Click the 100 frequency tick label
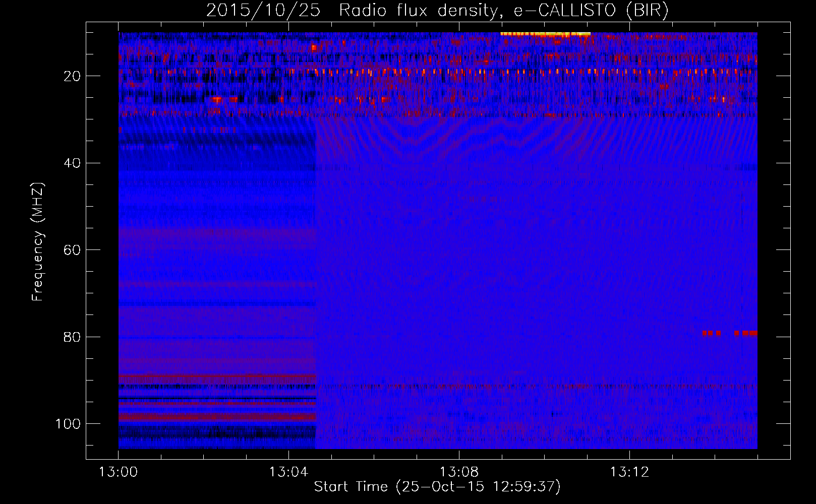This screenshot has height=504, width=816. coord(68,424)
